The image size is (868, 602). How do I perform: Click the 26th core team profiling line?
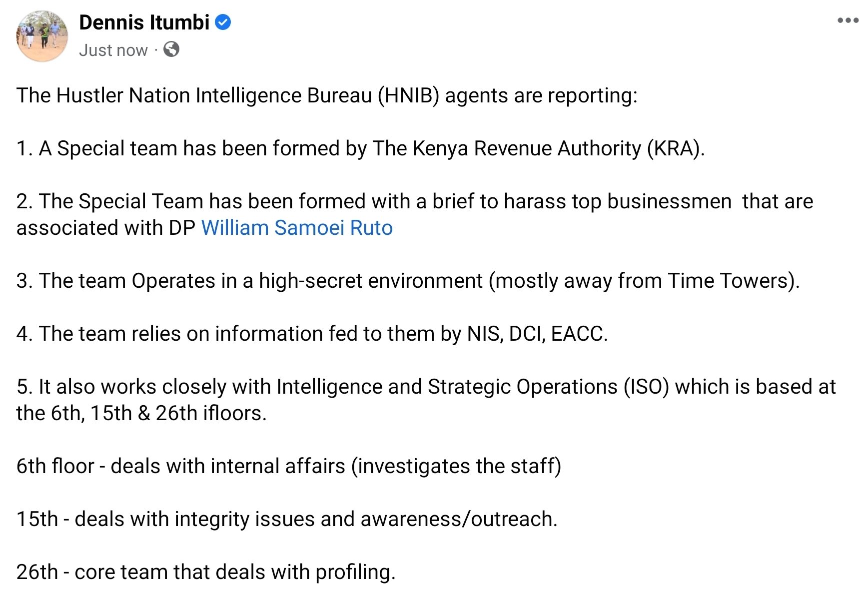click(x=206, y=572)
